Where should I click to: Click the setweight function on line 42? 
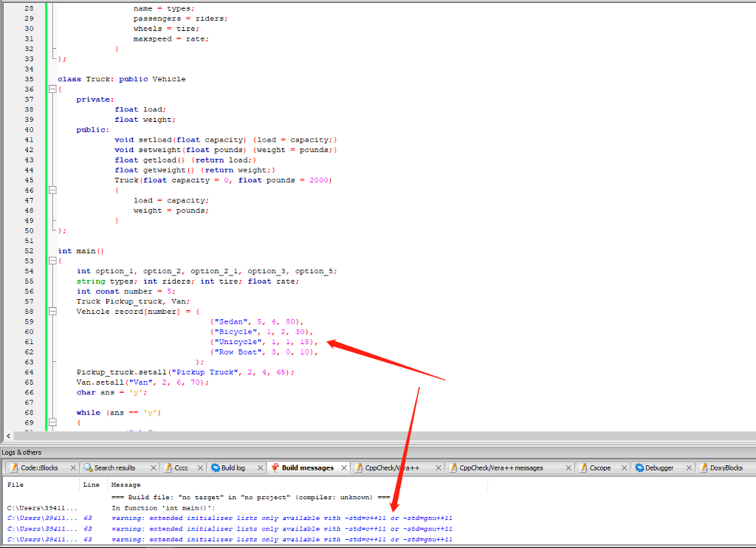click(x=226, y=149)
